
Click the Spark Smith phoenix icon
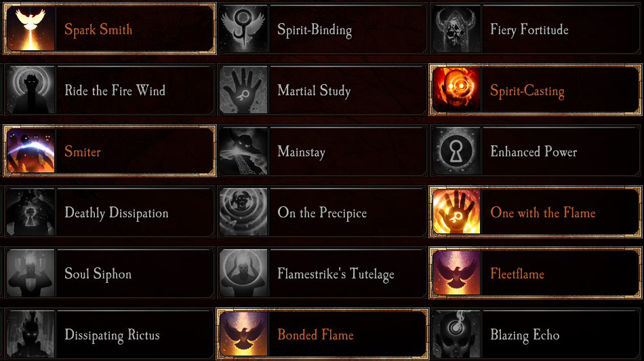[x=30, y=29]
